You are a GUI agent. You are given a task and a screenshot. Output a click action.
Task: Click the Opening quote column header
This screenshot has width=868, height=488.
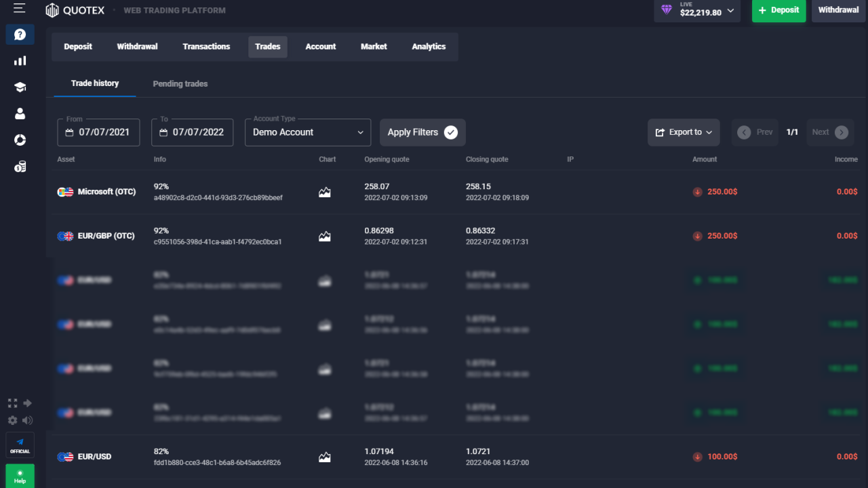click(x=387, y=159)
